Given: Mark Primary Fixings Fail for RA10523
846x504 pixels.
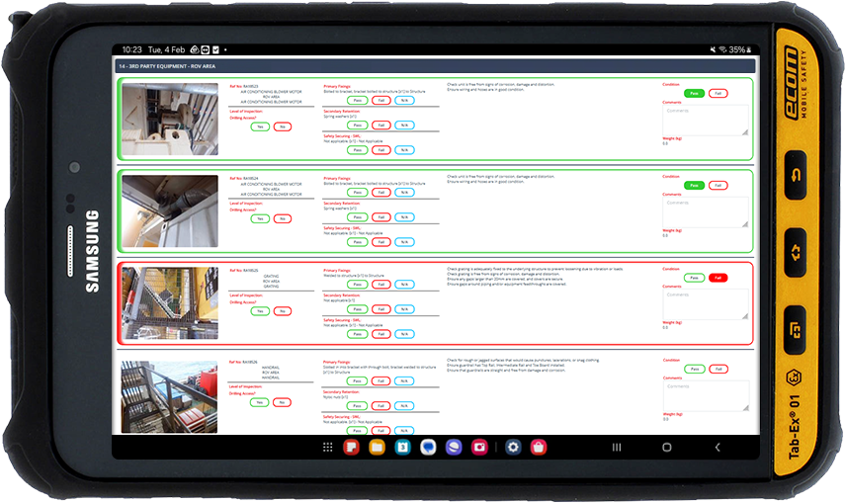Looking at the screenshot, I should [x=381, y=101].
